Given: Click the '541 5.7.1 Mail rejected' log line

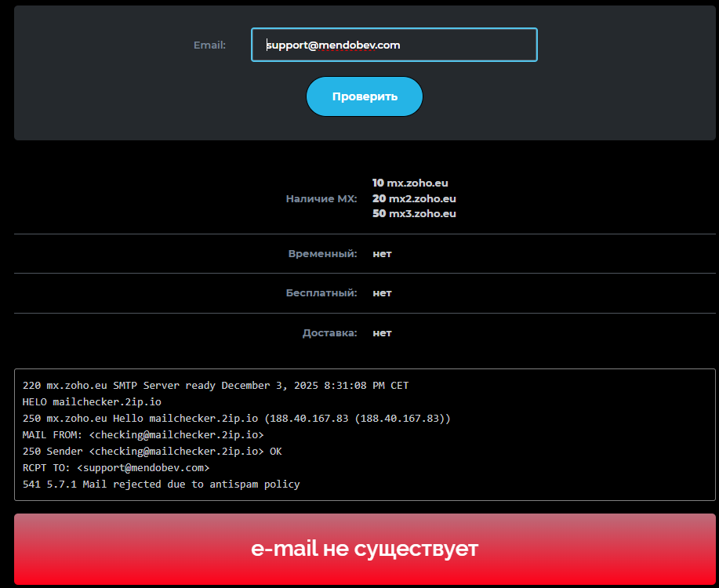Looking at the screenshot, I should point(161,485).
